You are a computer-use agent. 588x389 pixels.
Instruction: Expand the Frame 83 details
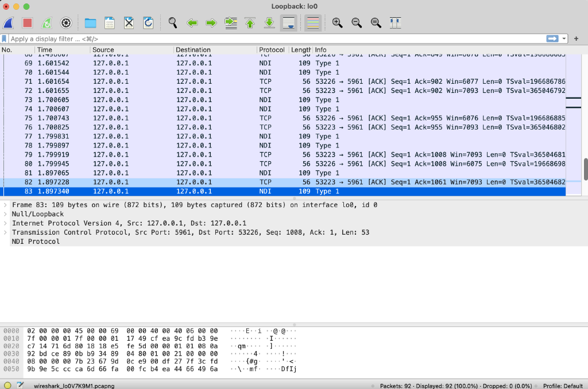(x=5, y=205)
